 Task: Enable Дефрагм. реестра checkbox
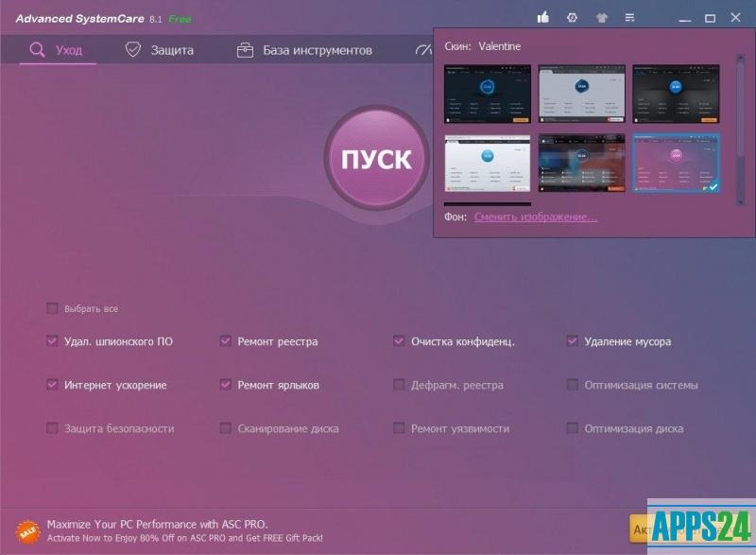click(x=399, y=385)
